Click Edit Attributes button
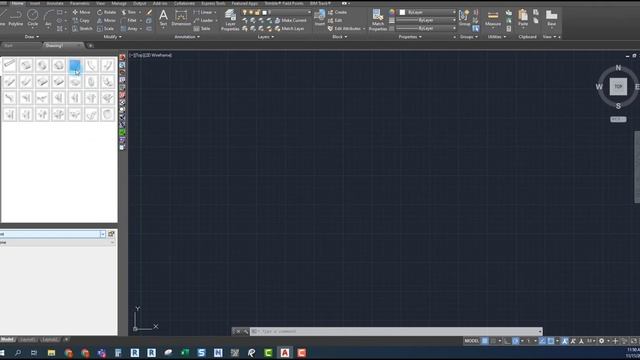 (x=344, y=29)
